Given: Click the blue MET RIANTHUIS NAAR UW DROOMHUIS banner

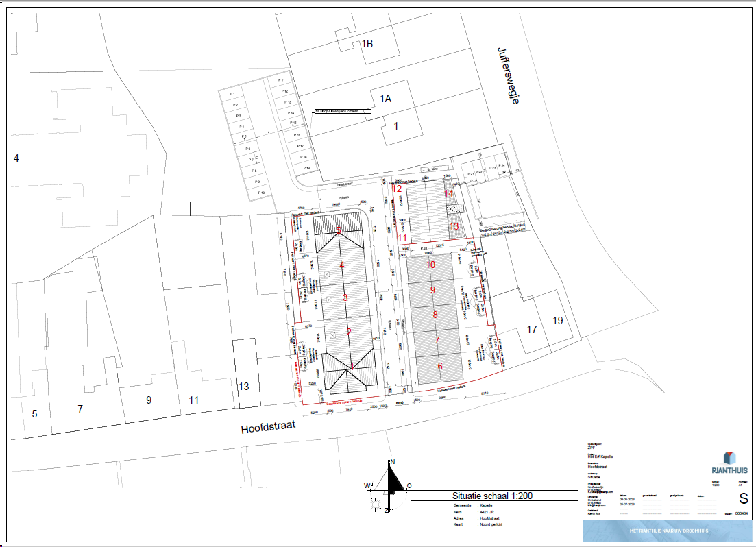Looking at the screenshot, I should point(668,531).
